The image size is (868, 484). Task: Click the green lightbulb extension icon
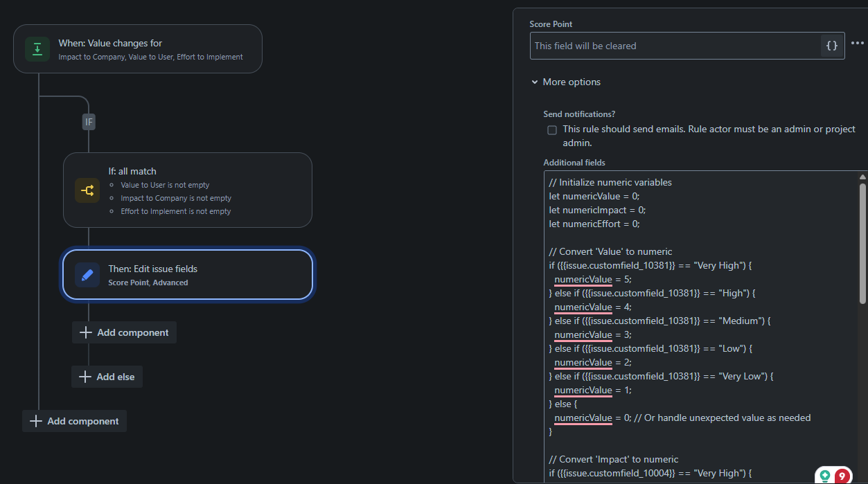point(825,476)
